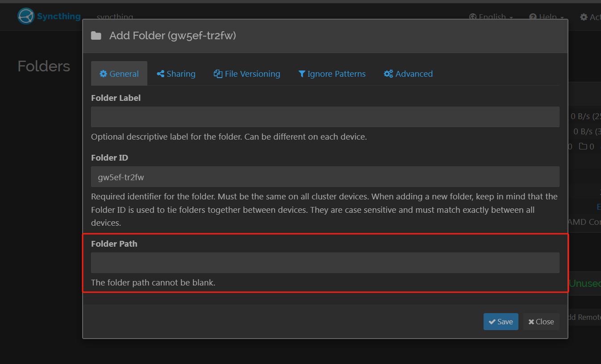Open the English language dropdown

[x=491, y=17]
